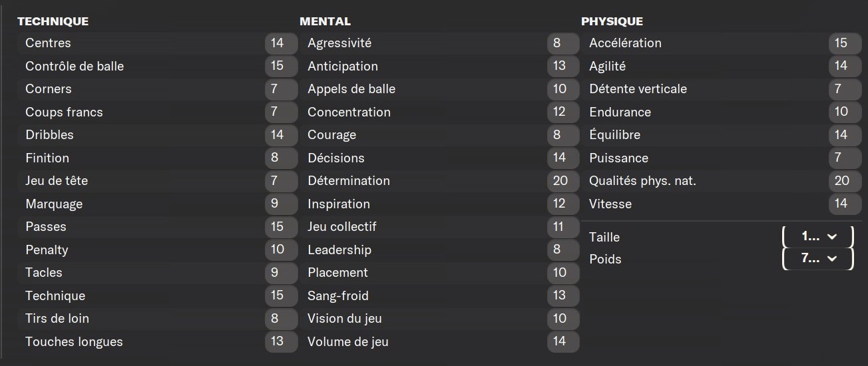Click the Détermination value of 20
868x366 pixels.
coord(563,180)
